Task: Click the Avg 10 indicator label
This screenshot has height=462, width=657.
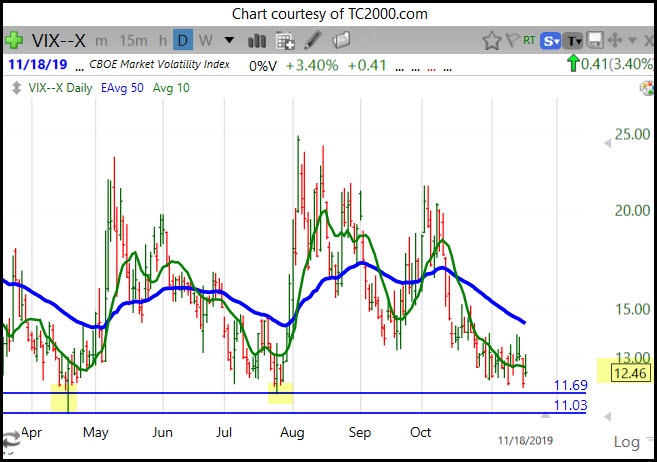Action: click(x=171, y=88)
